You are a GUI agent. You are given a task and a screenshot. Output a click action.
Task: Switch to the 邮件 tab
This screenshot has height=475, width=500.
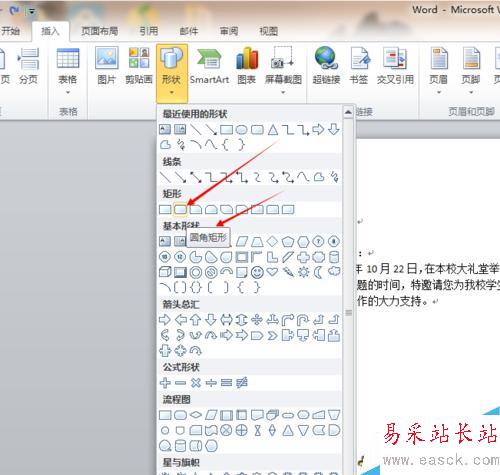click(x=189, y=31)
